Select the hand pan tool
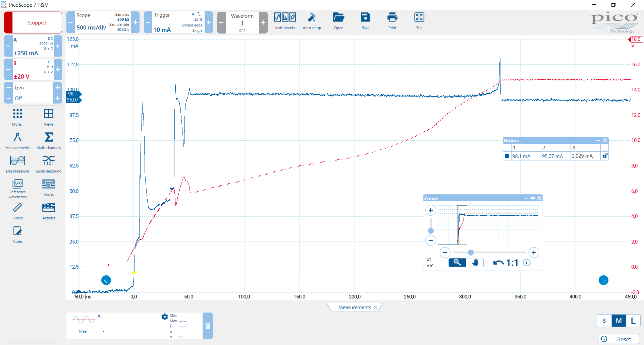Viewport: 644px width, 345px height. [475, 263]
